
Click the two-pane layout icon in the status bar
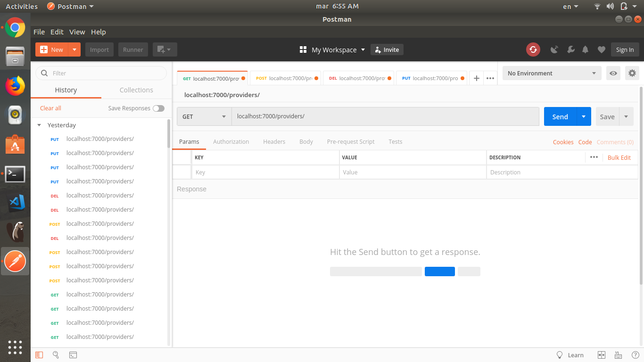601,355
